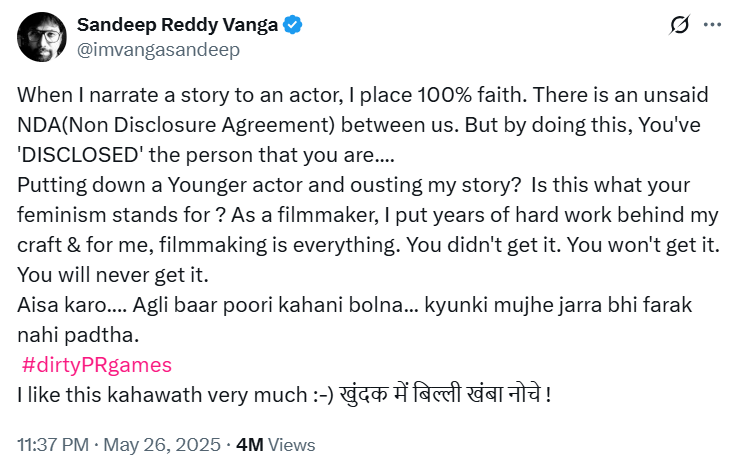Open the #dirtyPRgames hashtag

pos(97,365)
